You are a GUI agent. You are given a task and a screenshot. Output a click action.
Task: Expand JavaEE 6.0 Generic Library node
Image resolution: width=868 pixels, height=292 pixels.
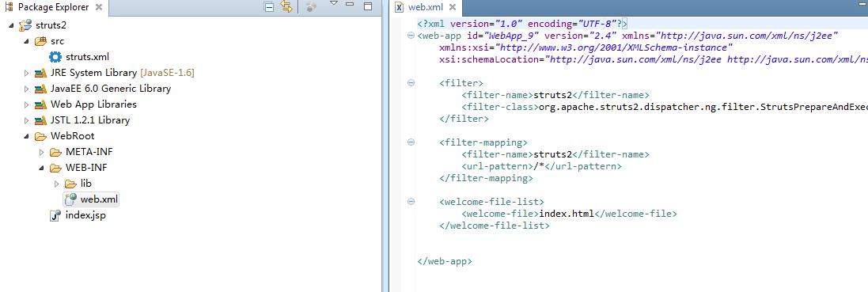point(26,89)
